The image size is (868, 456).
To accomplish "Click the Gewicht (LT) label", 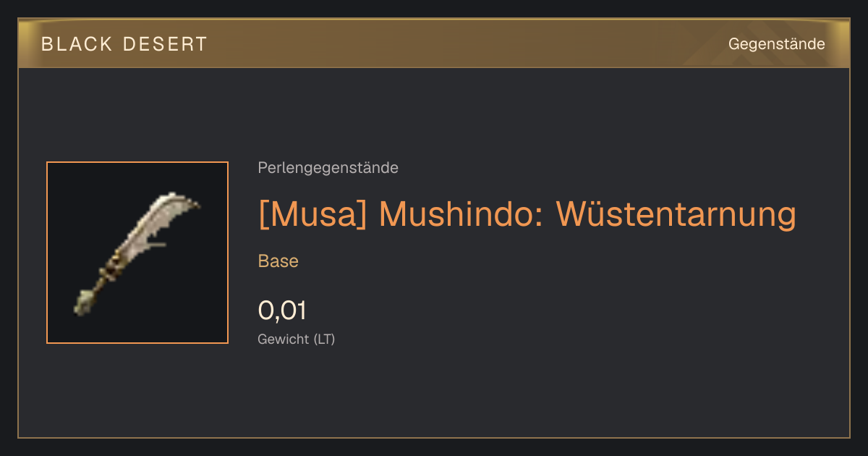I will point(297,339).
